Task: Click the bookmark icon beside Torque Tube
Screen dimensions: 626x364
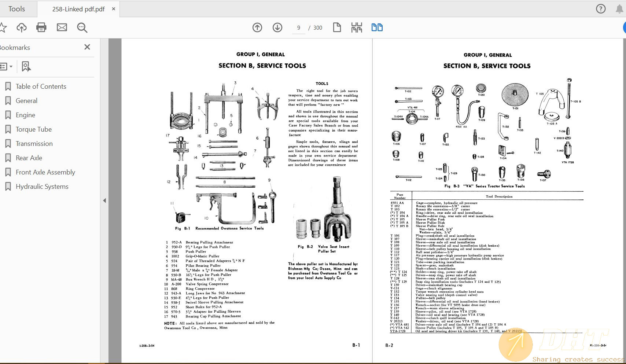Action: [x=8, y=129]
